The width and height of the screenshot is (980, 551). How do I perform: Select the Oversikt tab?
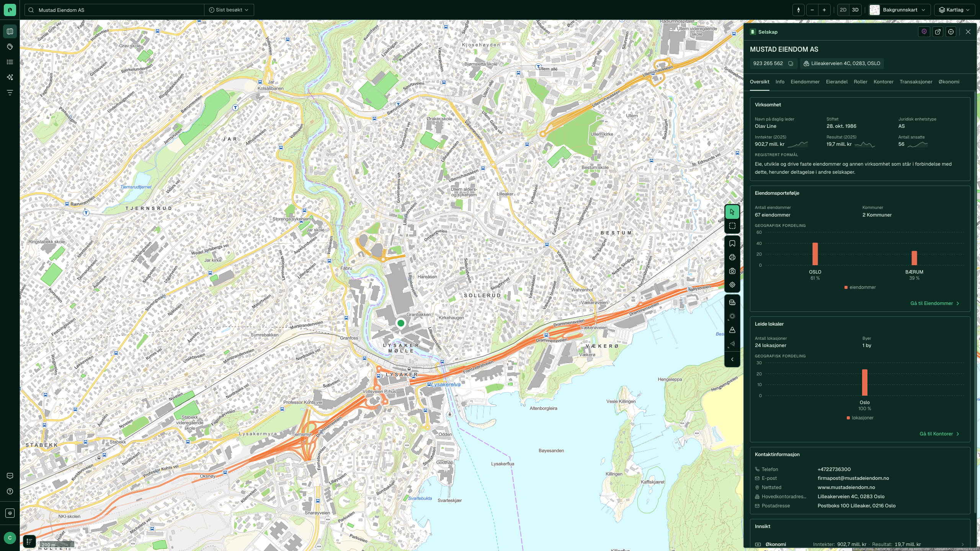tap(759, 82)
